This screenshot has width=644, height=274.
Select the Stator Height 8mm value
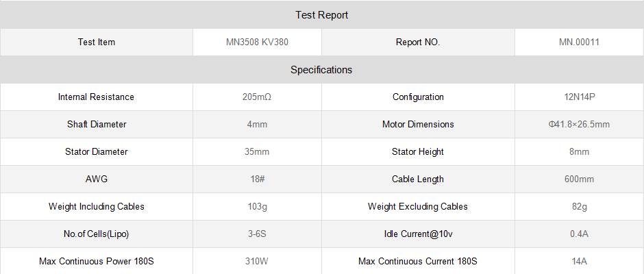click(x=579, y=151)
